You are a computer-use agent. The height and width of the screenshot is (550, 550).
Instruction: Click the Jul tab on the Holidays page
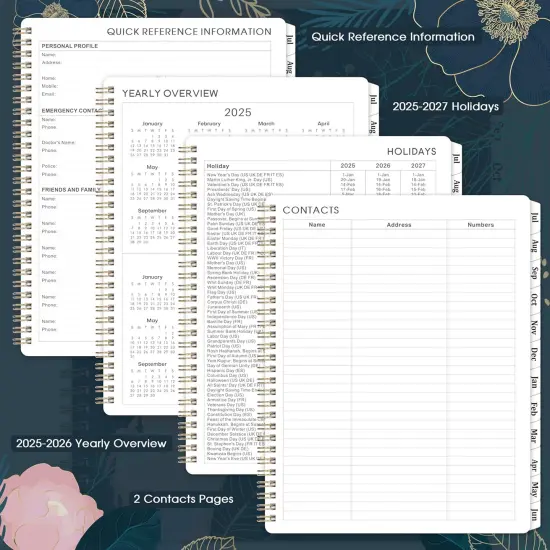point(456,159)
